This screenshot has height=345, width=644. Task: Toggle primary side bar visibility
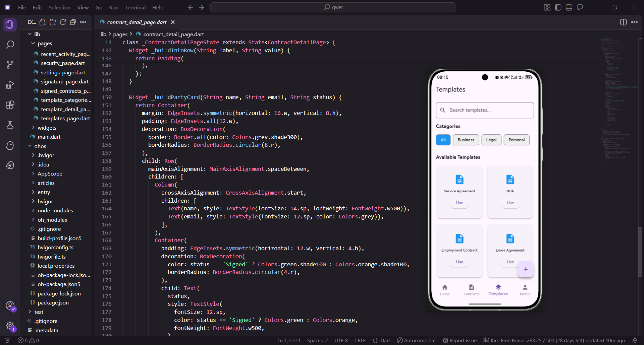(x=558, y=7)
